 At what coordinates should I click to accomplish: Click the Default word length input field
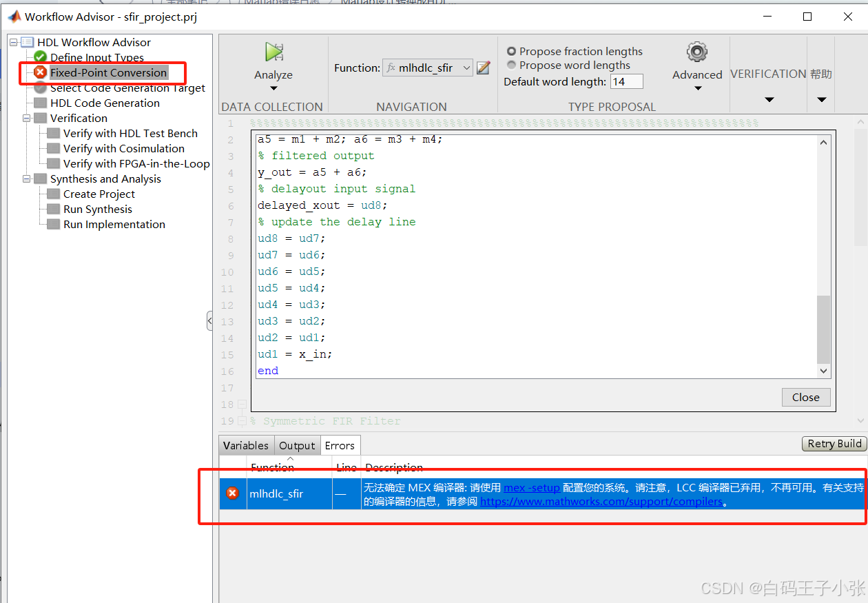626,81
